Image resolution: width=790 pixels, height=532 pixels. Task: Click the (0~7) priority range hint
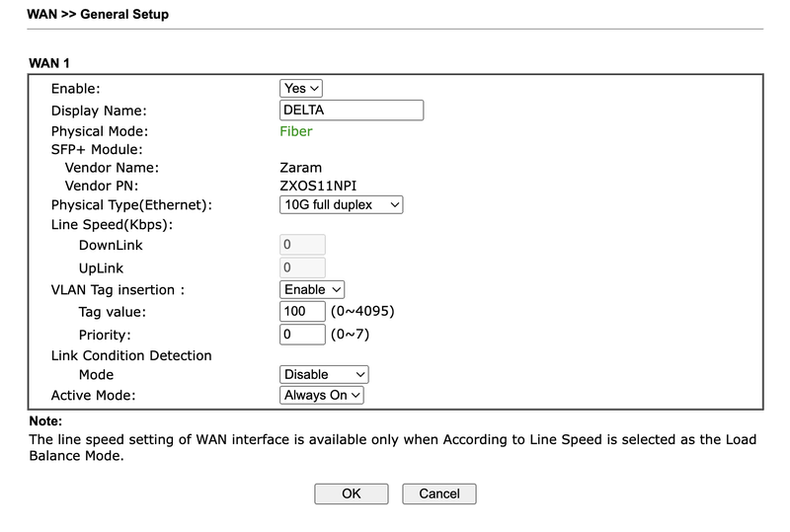coord(349,335)
